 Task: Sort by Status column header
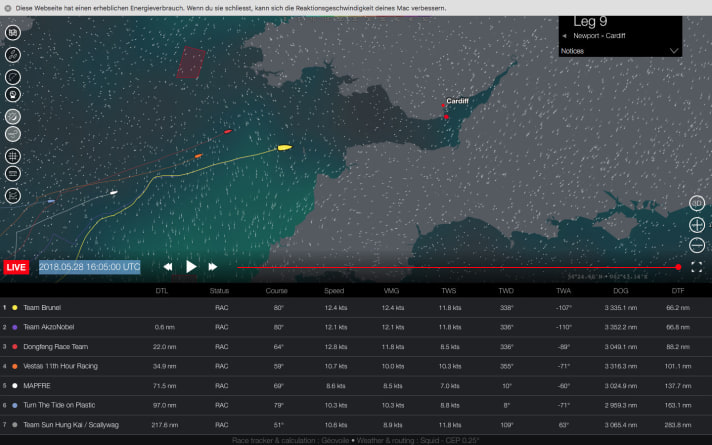pos(219,291)
